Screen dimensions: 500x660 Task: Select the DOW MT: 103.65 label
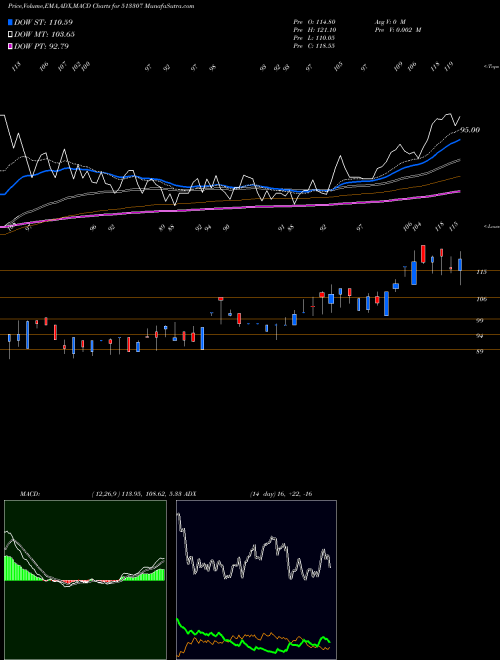(44, 34)
